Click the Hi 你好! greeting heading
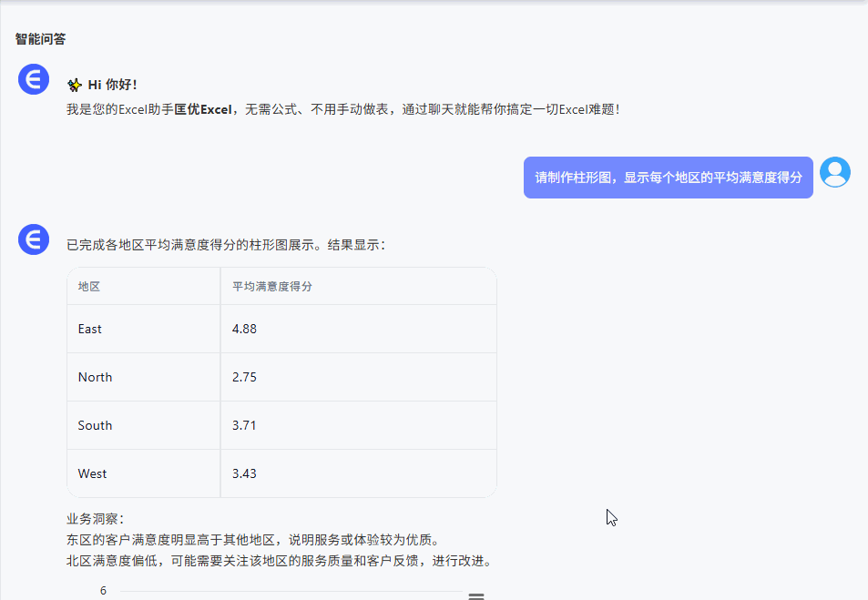The height and width of the screenshot is (600, 868). pos(112,85)
